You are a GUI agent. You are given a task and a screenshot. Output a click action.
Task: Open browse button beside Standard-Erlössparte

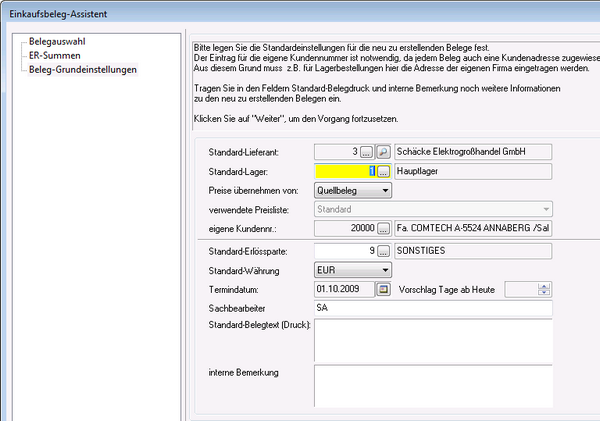point(383,250)
